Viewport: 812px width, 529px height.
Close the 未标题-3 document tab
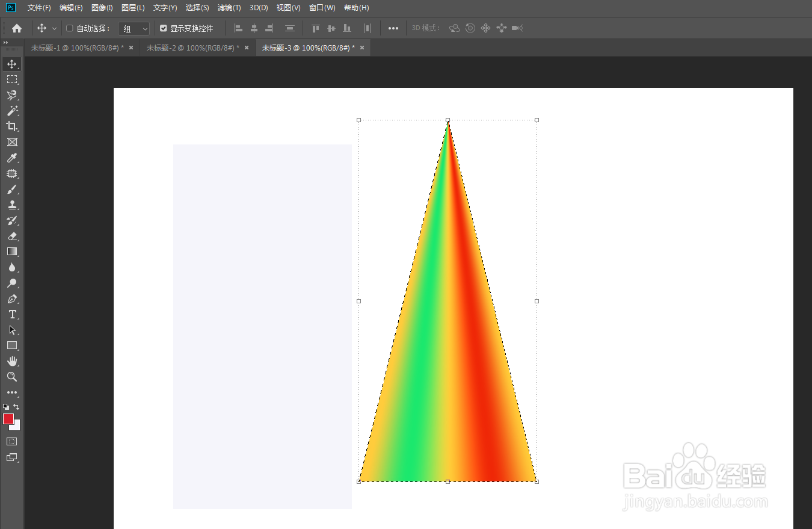[362, 48]
